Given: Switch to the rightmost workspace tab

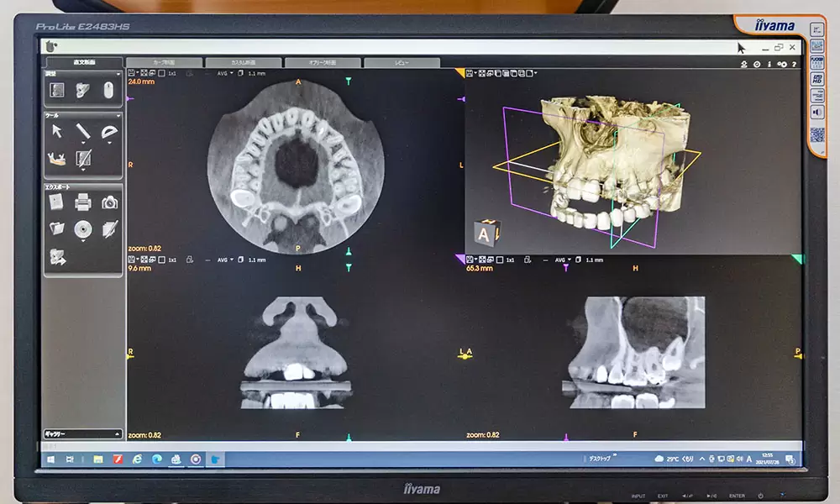Looking at the screenshot, I should tap(401, 63).
